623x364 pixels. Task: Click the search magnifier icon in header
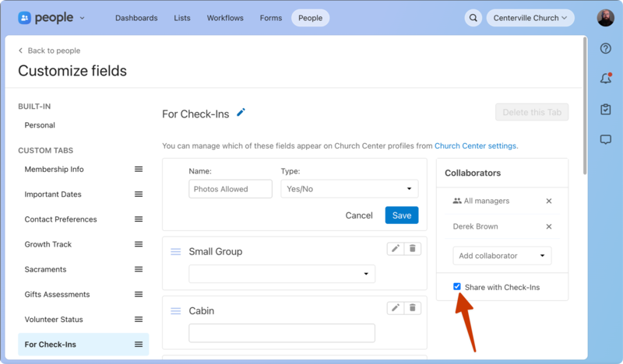click(473, 18)
